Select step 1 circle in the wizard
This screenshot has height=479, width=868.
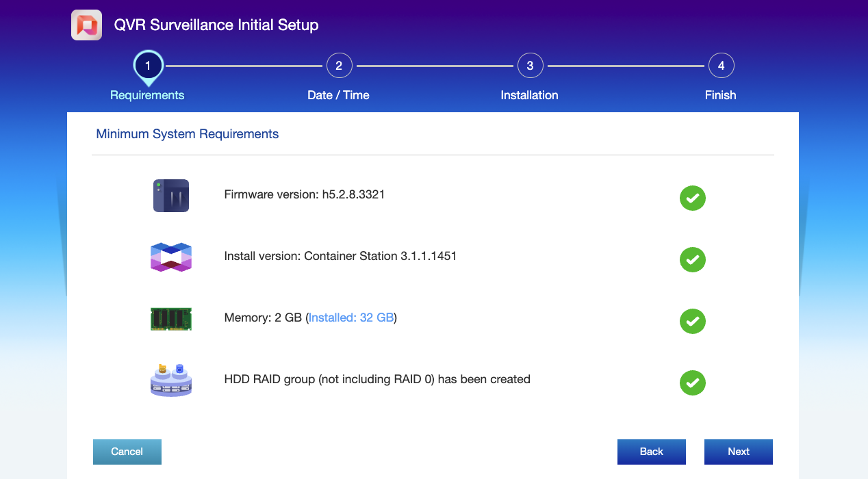click(148, 66)
